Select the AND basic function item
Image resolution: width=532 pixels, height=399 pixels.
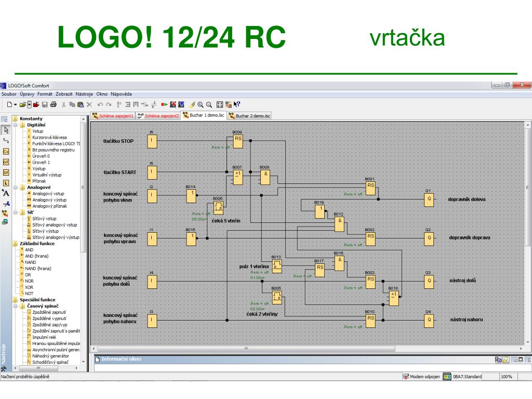click(x=29, y=250)
